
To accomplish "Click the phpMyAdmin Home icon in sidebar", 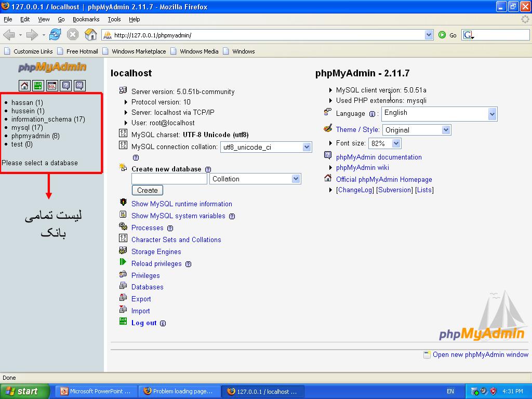I will tap(24, 86).
